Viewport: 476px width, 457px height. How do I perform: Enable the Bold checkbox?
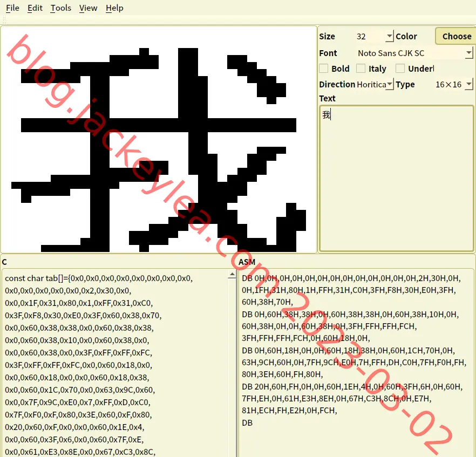click(x=324, y=69)
